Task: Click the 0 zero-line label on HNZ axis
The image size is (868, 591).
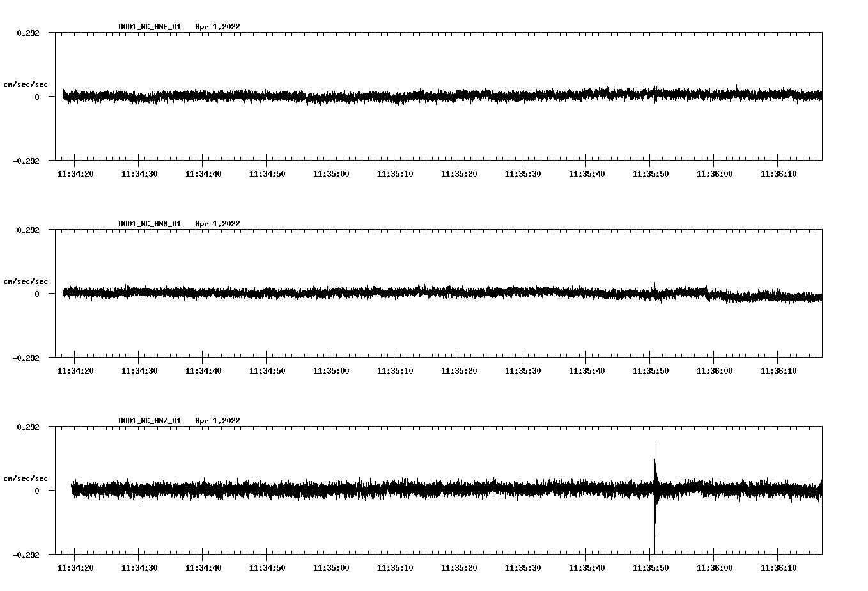Action: (37, 491)
